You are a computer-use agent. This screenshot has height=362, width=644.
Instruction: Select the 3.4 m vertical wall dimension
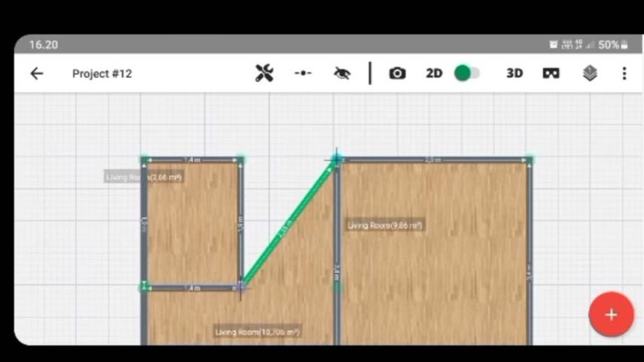(x=337, y=273)
